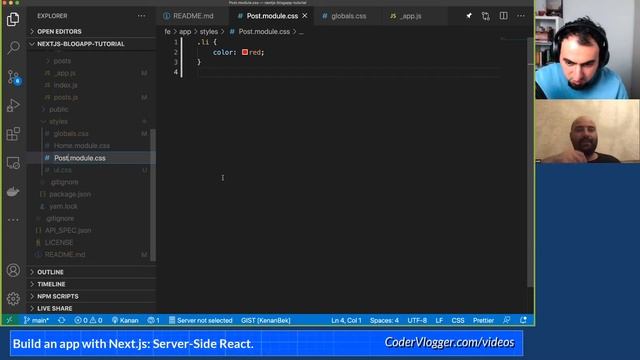Open the Remote Explorer icon

pos(13,163)
